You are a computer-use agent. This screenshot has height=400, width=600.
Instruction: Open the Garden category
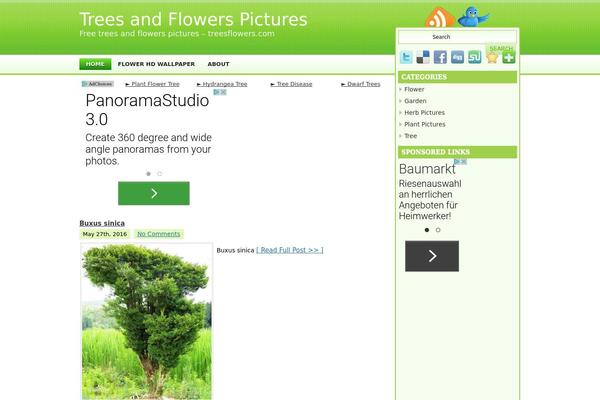click(x=415, y=101)
